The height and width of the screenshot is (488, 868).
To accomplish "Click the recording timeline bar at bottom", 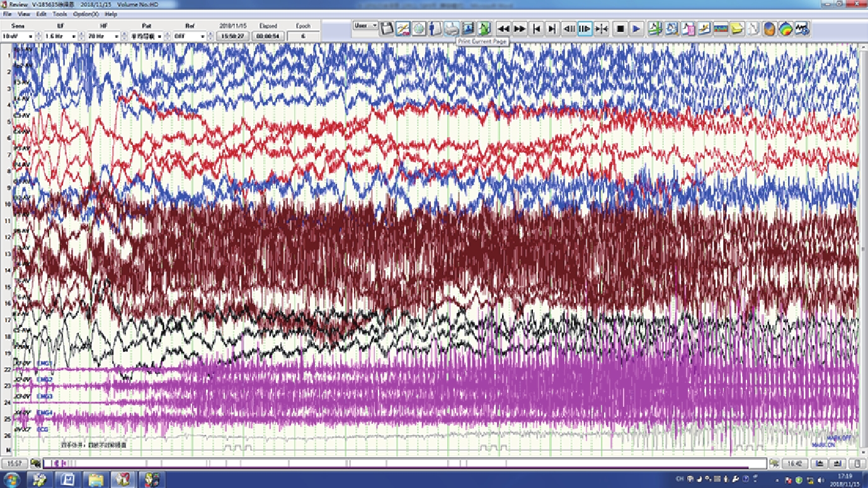I will click(x=409, y=463).
